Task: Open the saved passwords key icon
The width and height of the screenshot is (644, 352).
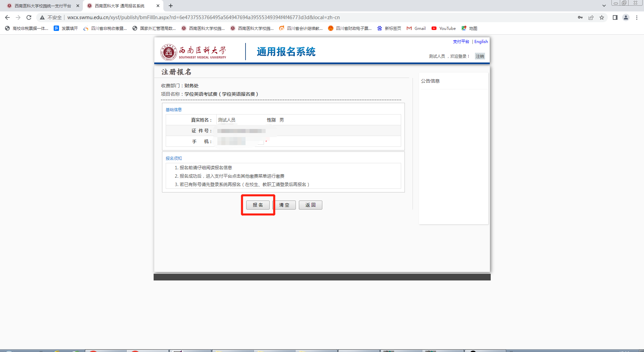Action: [580, 17]
